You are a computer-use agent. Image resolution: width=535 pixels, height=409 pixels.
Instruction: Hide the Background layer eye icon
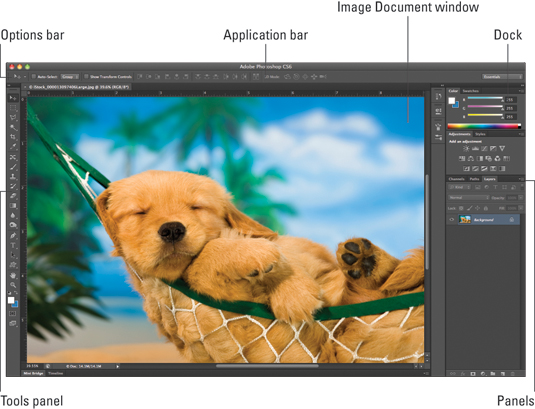coord(452,220)
